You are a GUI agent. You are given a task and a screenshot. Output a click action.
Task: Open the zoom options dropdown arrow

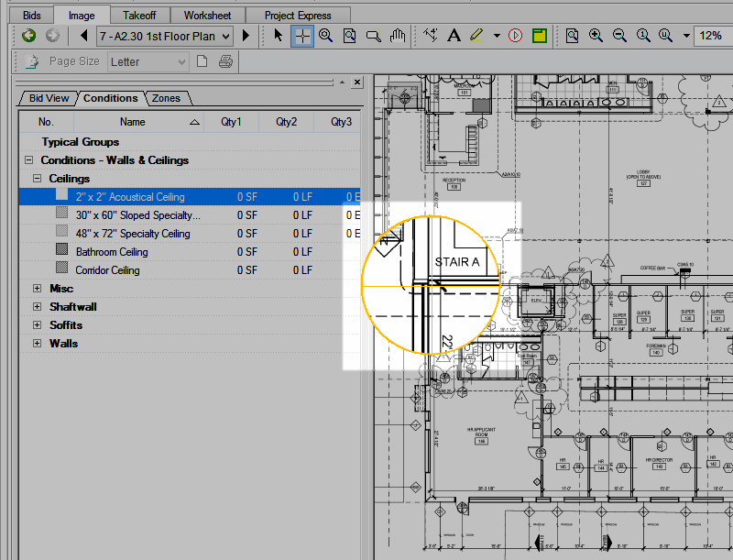click(686, 36)
